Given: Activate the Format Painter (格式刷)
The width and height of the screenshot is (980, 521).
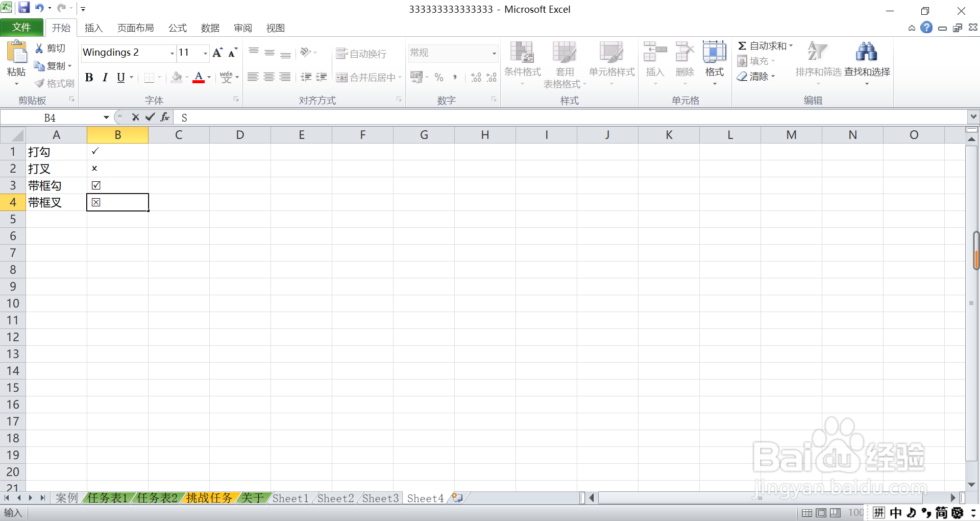Looking at the screenshot, I should point(39,83).
